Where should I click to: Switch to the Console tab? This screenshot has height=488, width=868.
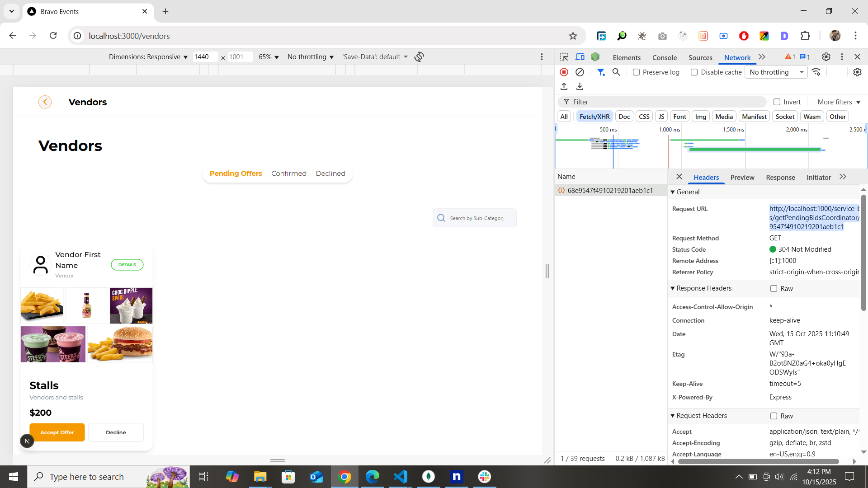point(664,57)
